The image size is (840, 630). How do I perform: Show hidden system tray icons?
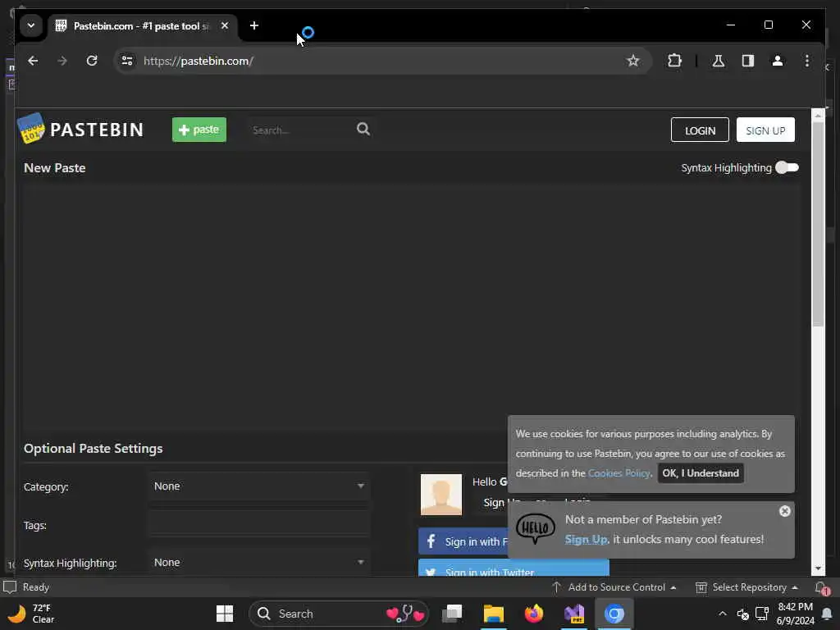[x=722, y=614]
